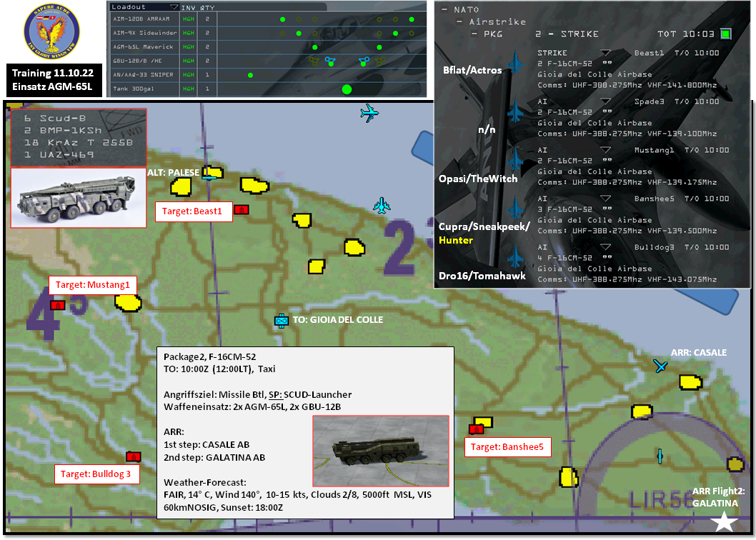Viewport: 756px width, 540px height.
Task: Click the Target: Mustang1 label
Action: coord(93,285)
